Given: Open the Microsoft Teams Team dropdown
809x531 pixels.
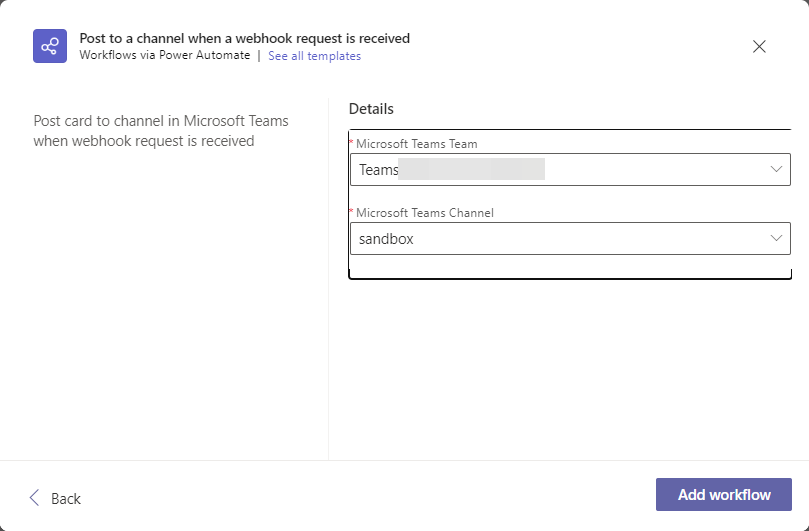Looking at the screenshot, I should 570,169.
